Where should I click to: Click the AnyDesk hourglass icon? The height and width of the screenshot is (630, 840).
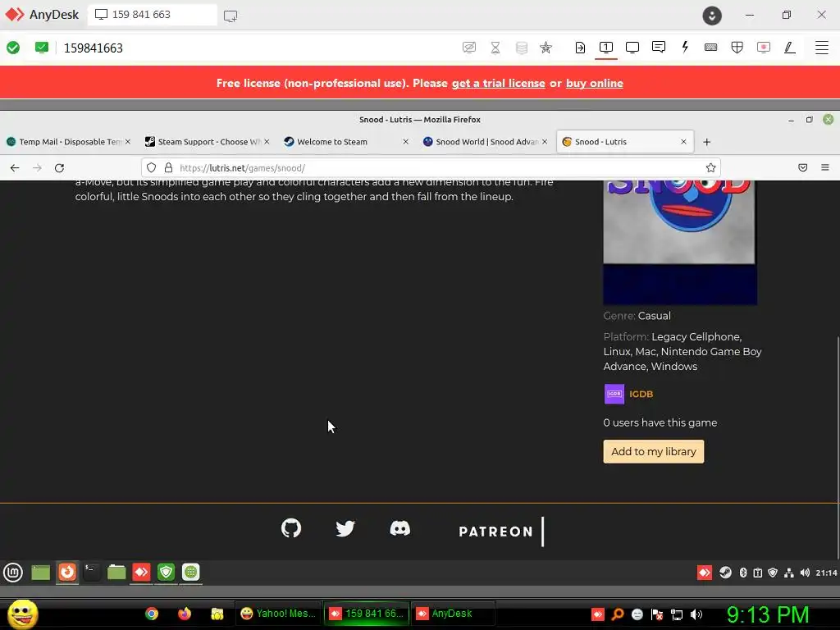(495, 48)
